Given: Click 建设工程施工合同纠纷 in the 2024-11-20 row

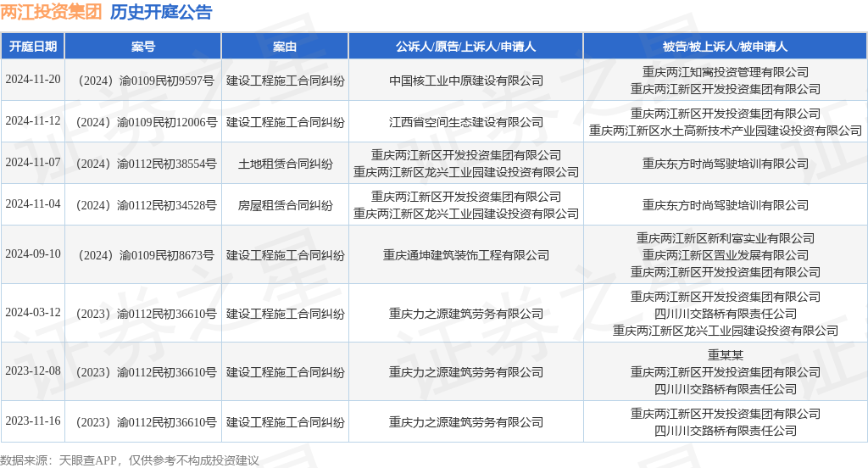Looking at the screenshot, I should [285, 81].
